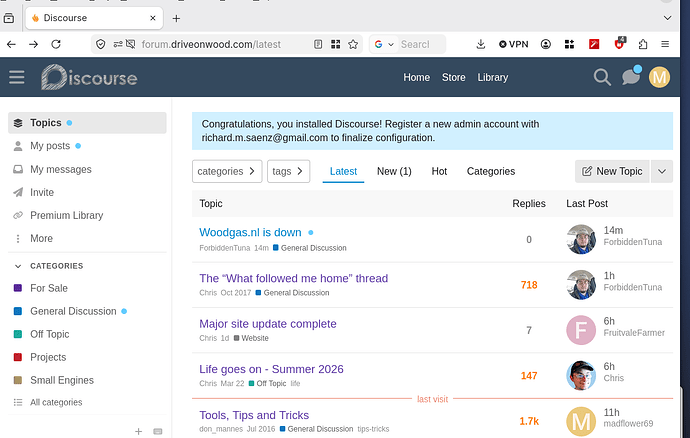Open Major site update complete topic
This screenshot has width=690, height=438.
point(268,324)
